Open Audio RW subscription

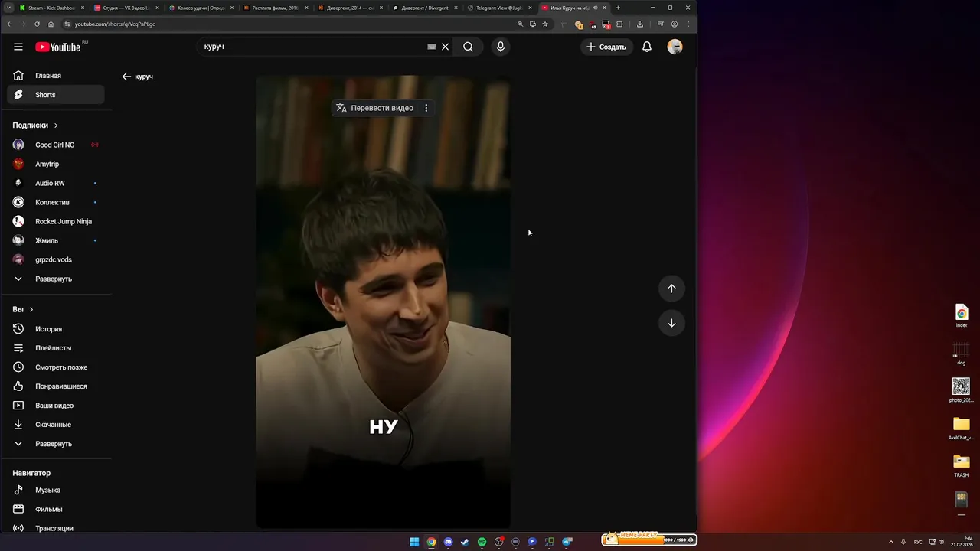[x=56, y=183]
